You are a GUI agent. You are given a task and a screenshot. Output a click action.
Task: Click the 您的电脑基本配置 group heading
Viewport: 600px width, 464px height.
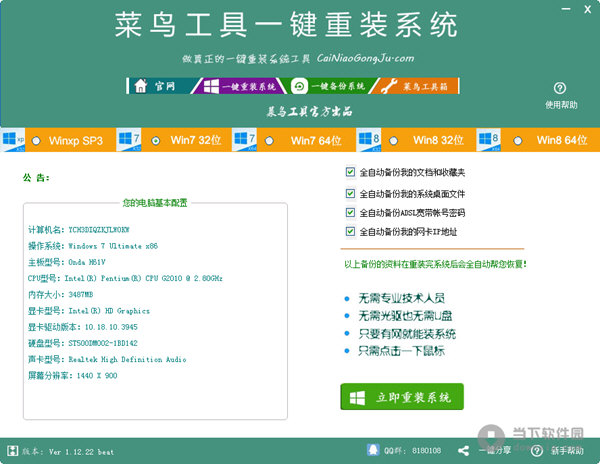tap(155, 203)
